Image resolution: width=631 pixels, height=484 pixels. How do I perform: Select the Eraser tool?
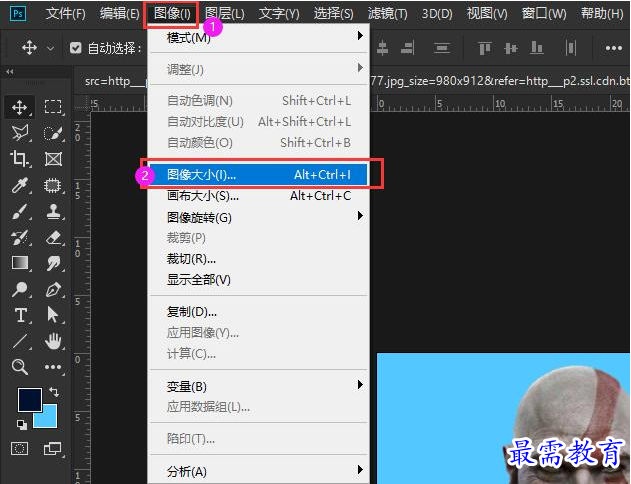[x=53, y=237]
